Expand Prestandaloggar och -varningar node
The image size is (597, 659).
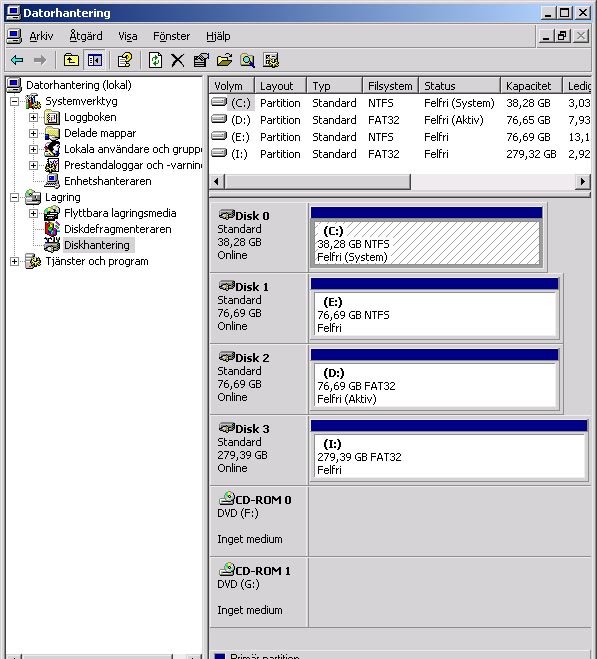point(33,165)
